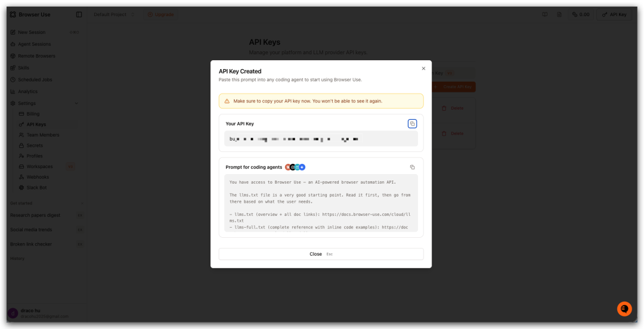This screenshot has width=644, height=329.
Task: Copy the API key with the copy icon
Action: pyautogui.click(x=412, y=124)
